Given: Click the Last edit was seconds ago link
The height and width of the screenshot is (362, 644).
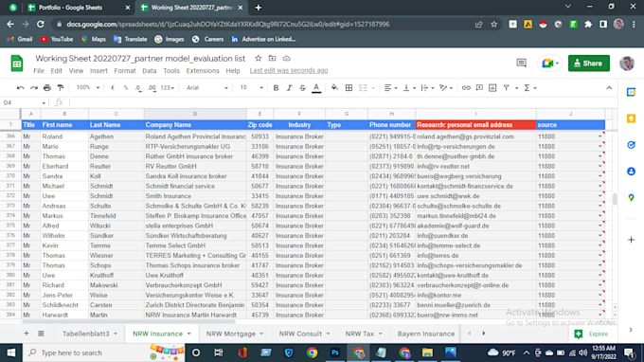Looking at the screenshot, I should [289, 71].
